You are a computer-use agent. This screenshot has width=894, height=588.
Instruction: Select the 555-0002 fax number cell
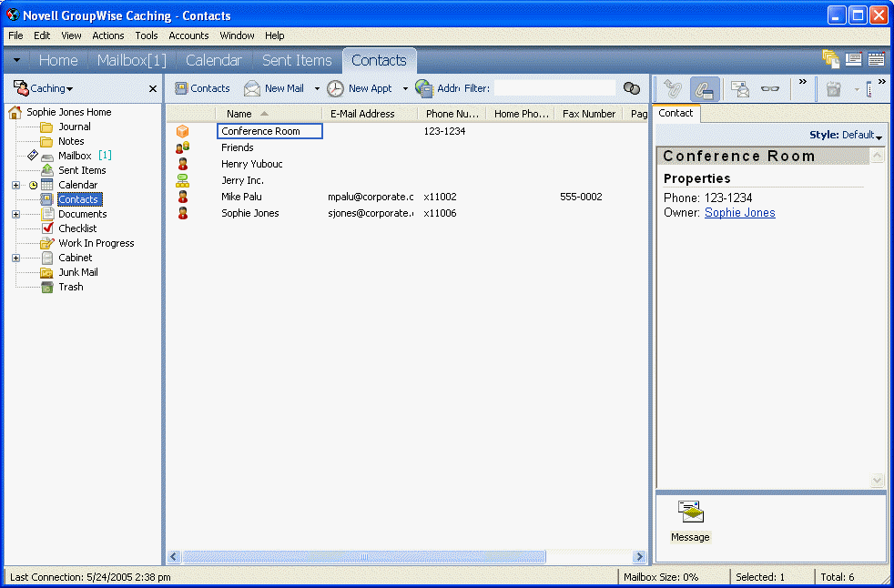pyautogui.click(x=581, y=197)
